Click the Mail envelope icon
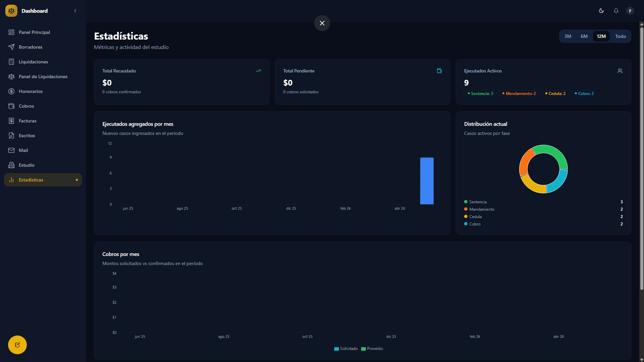 (11, 150)
